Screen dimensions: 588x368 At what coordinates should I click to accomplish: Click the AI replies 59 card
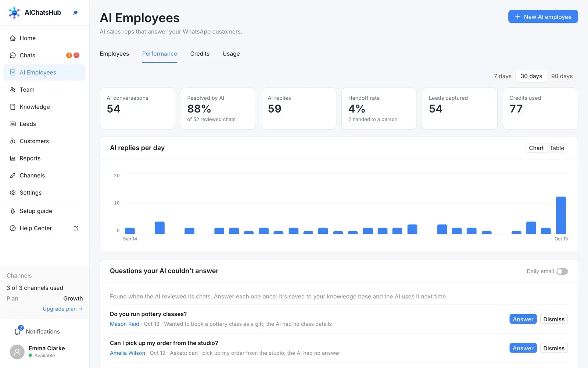coord(298,109)
